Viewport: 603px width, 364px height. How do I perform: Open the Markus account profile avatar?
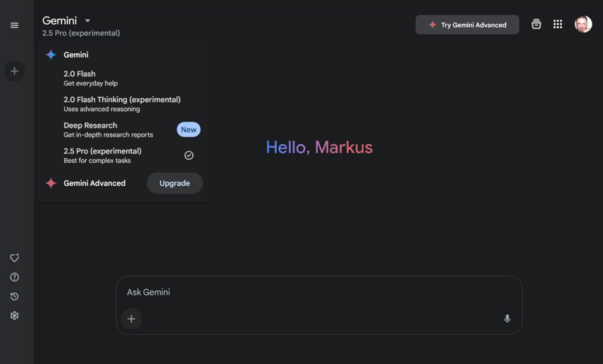click(x=583, y=24)
